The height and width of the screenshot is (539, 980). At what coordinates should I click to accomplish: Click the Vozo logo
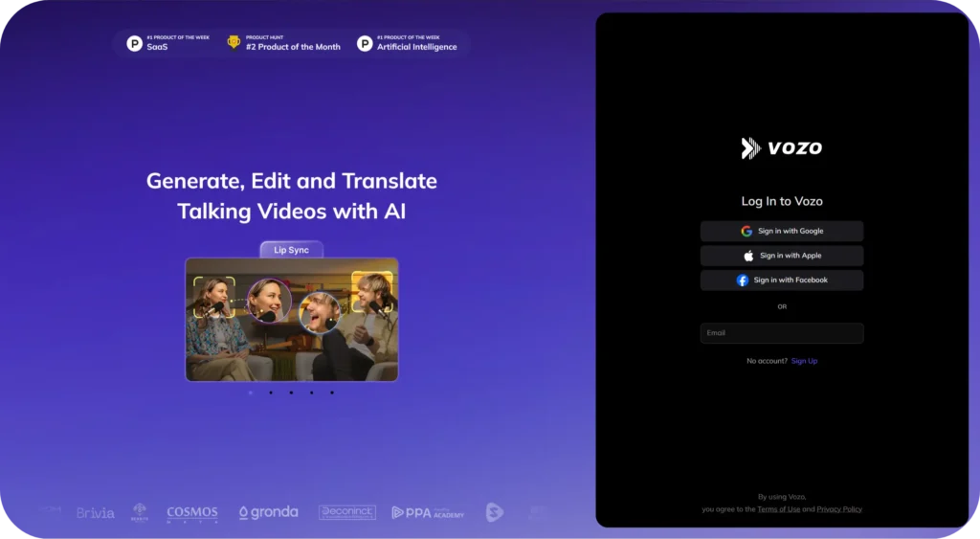point(781,148)
